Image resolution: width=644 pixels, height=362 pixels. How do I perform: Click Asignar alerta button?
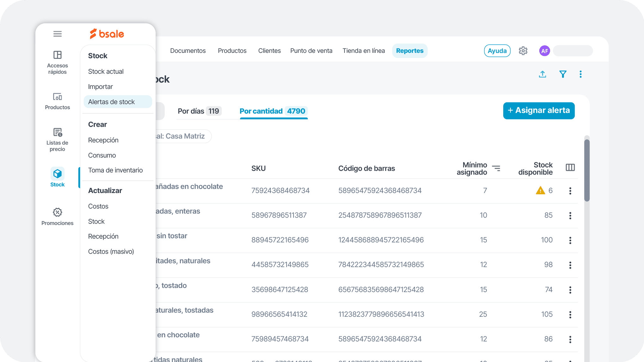(539, 110)
